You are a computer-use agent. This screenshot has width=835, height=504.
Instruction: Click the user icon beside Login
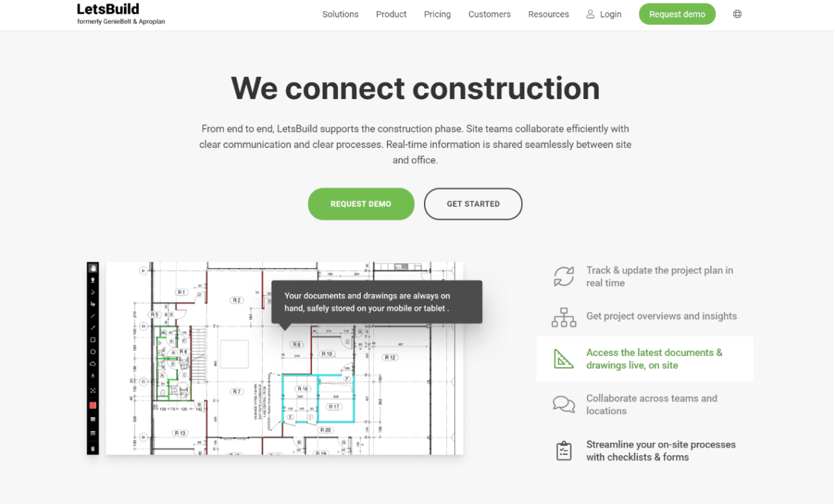coord(590,14)
